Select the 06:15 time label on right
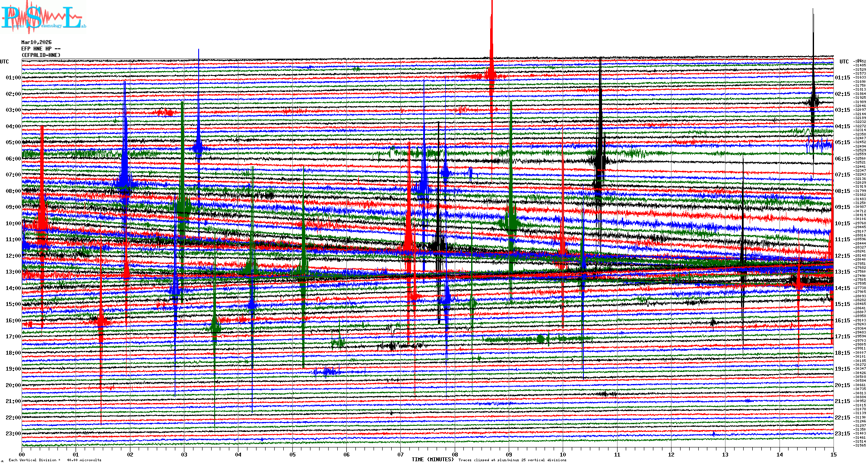 (842, 159)
